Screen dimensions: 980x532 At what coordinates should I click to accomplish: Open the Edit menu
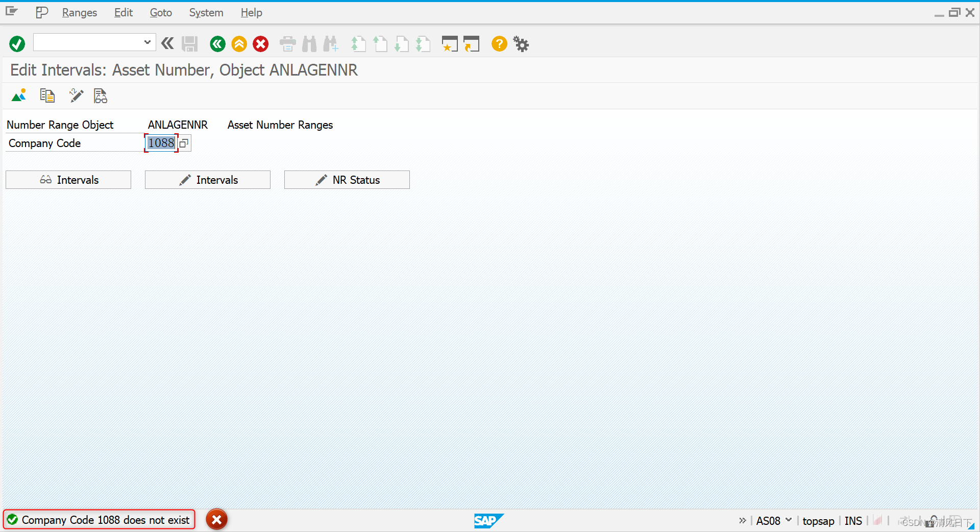click(124, 12)
